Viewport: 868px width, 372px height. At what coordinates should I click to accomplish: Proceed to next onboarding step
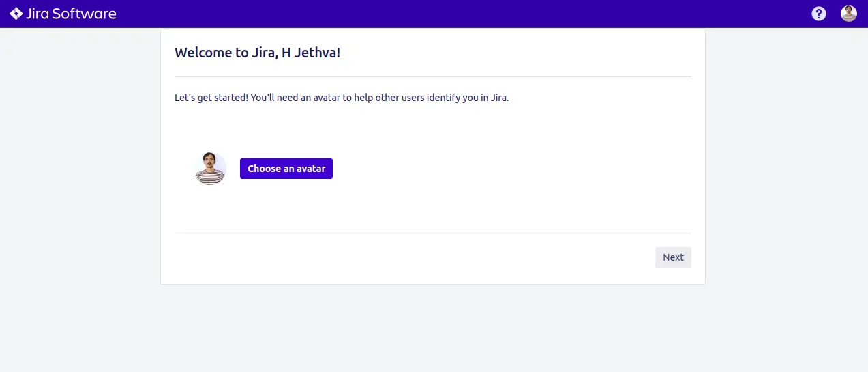[x=673, y=257]
